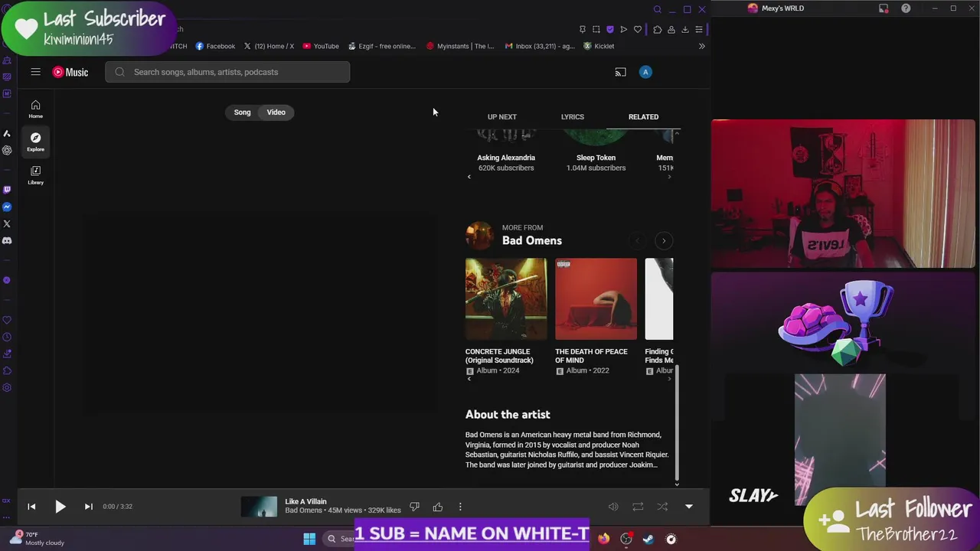980x551 pixels.
Task: Like the current song
Action: [438, 507]
